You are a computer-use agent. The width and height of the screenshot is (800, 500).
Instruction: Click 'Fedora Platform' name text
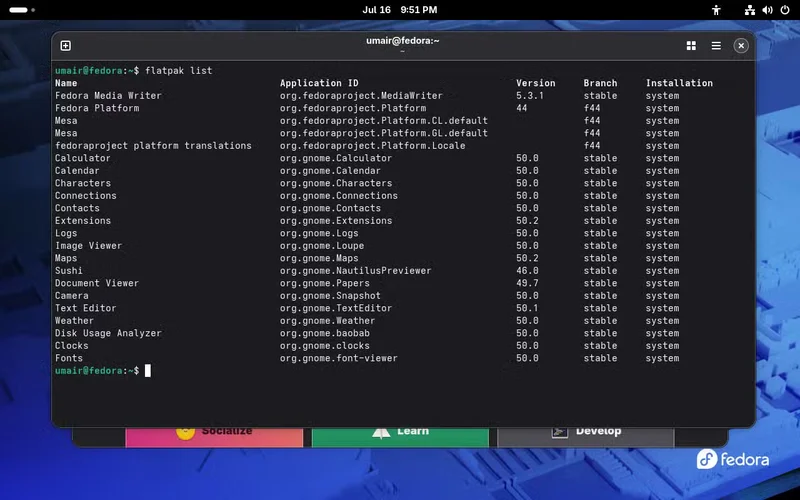pos(97,108)
